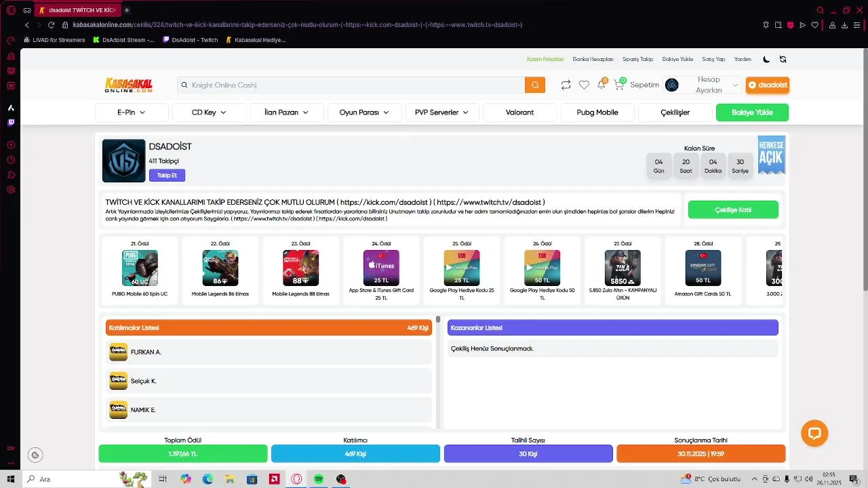
Task: Click participant Selçuk K. row
Action: pyautogui.click(x=269, y=381)
